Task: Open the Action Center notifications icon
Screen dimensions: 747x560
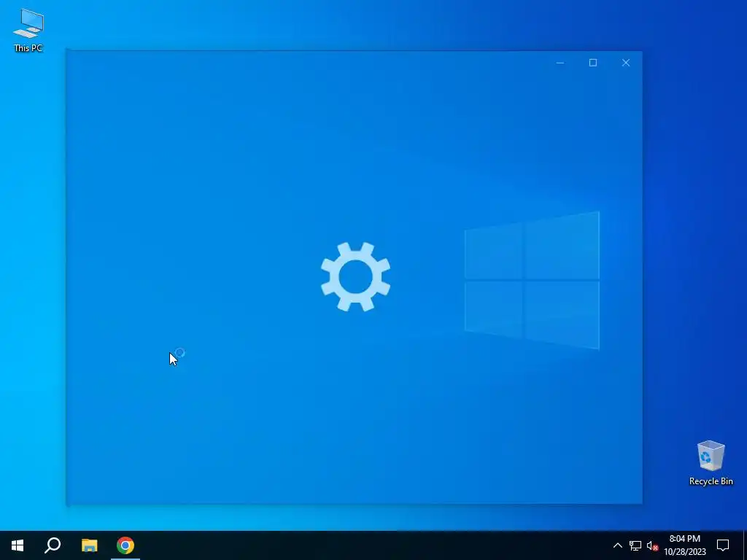Action: [723, 545]
